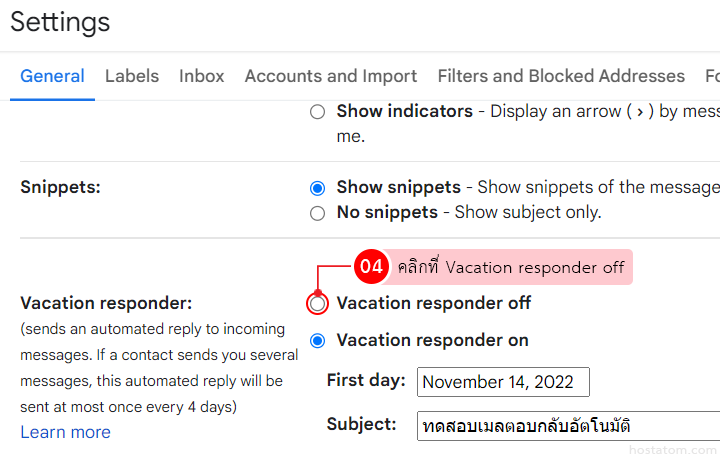Open the General settings tab

tap(52, 76)
